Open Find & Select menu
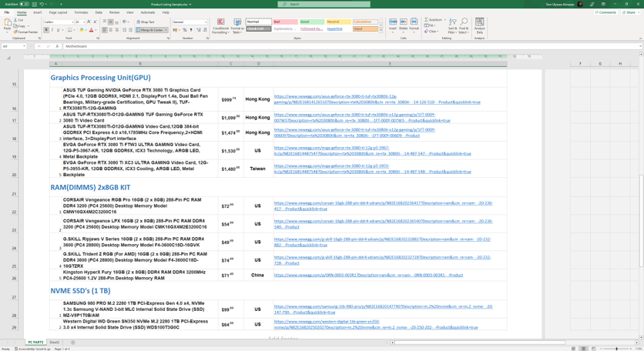The image size is (644, 351). coord(464,26)
